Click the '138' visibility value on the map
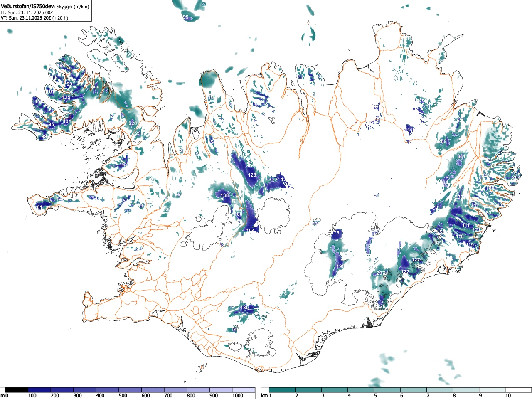 224,195
